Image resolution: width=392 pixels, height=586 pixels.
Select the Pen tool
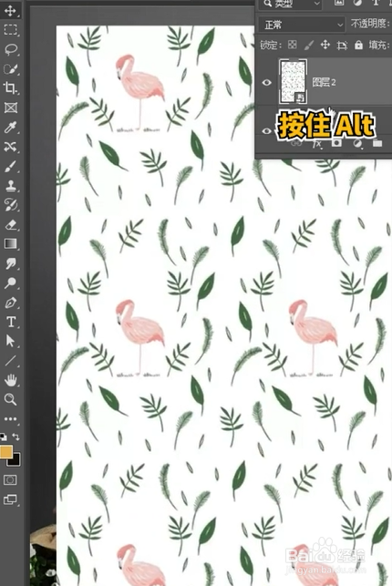[x=10, y=303]
